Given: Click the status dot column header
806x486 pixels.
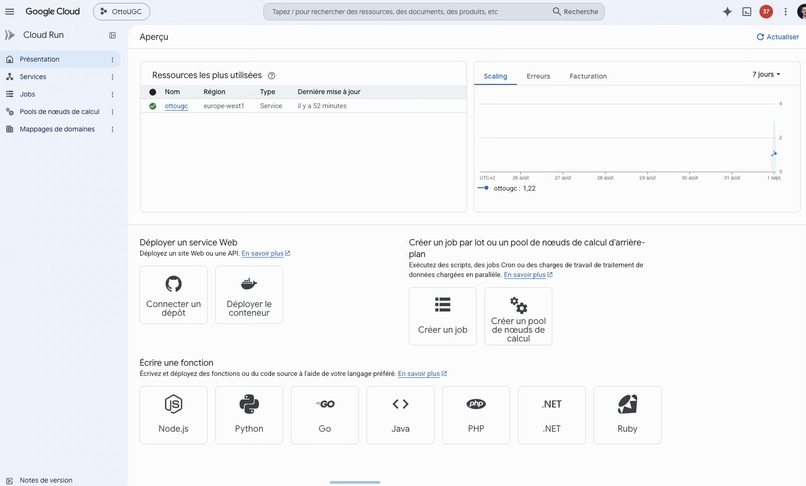Looking at the screenshot, I should pyautogui.click(x=153, y=92).
